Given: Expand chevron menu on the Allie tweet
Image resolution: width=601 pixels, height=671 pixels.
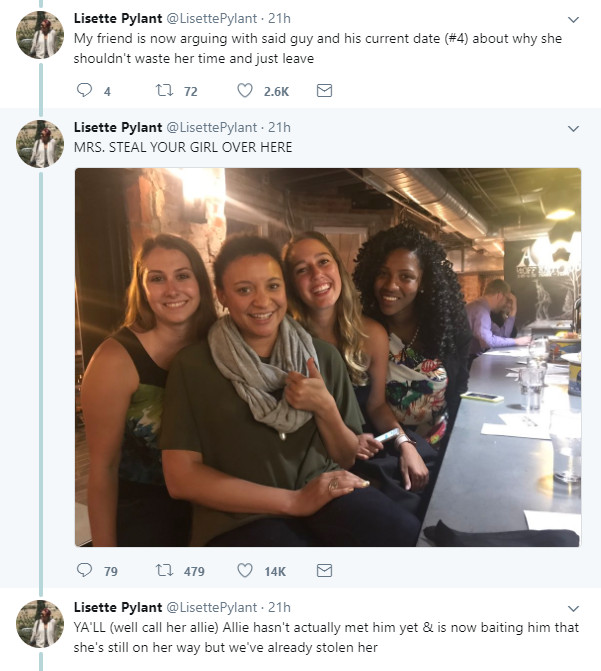Looking at the screenshot, I should 573,608.
